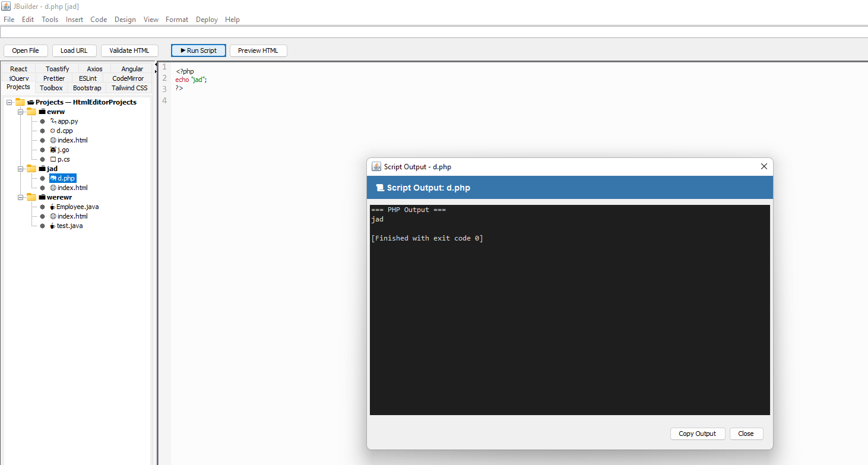Open the Format menu

click(177, 20)
